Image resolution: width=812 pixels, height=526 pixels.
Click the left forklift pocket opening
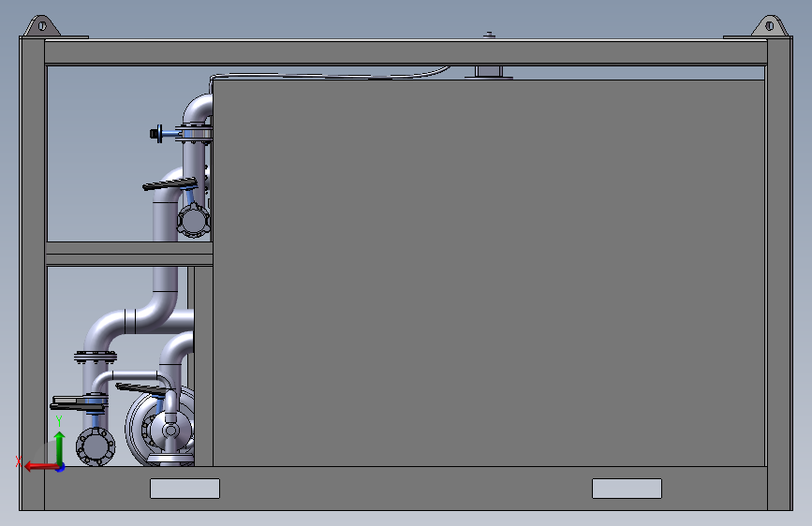[185, 489]
